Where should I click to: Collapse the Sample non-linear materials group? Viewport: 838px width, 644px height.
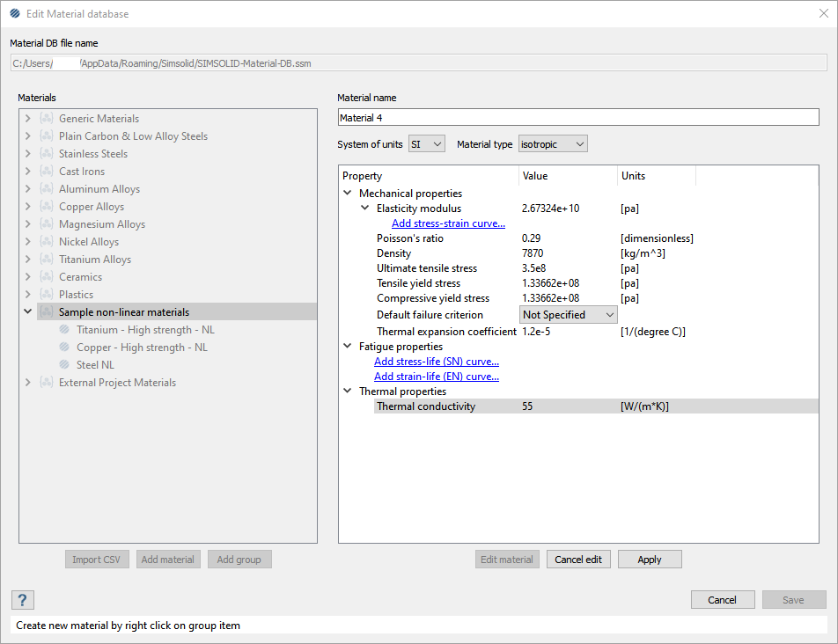28,312
